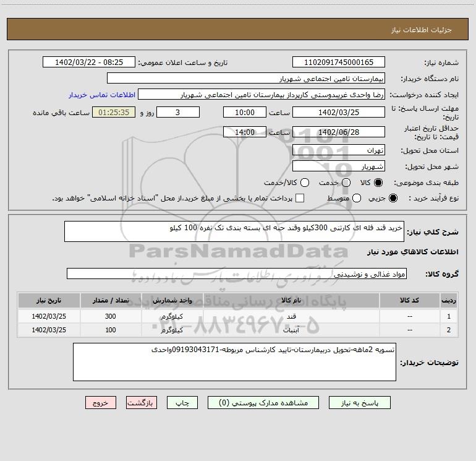Viewport: 476px width, 461px height.
Task: Click the نام کالا column header
Action: click(291, 301)
